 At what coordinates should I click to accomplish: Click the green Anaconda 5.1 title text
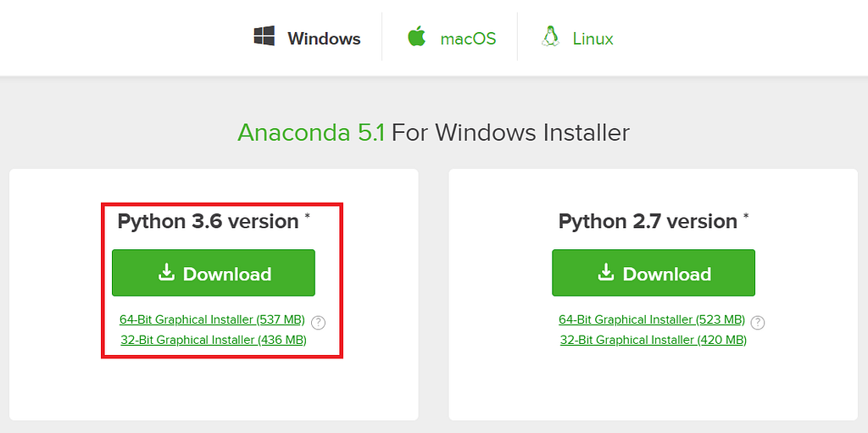point(310,133)
